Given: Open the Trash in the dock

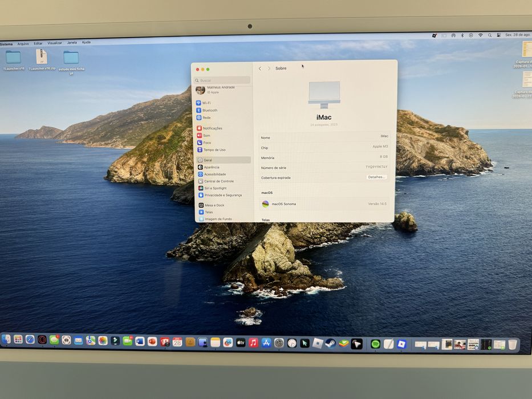Looking at the screenshot, I should click(x=513, y=345).
